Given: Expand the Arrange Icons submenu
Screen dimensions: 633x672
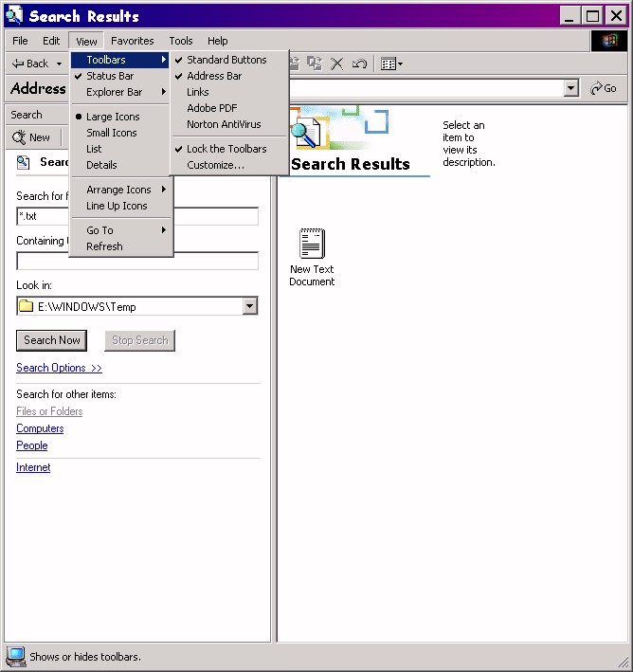Looking at the screenshot, I should click(120, 190).
